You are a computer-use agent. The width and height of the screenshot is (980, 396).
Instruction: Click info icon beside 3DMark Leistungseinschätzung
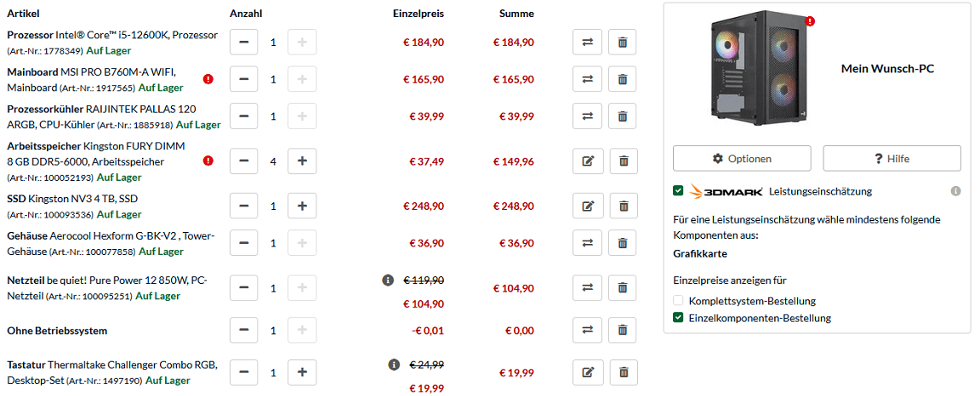[x=955, y=191]
